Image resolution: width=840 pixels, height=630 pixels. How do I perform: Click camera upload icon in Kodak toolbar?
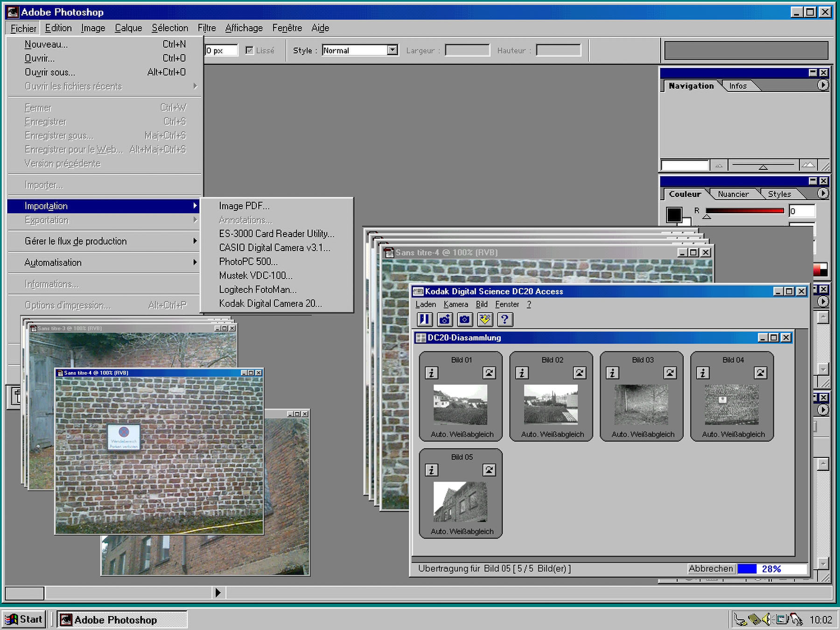[x=445, y=320]
